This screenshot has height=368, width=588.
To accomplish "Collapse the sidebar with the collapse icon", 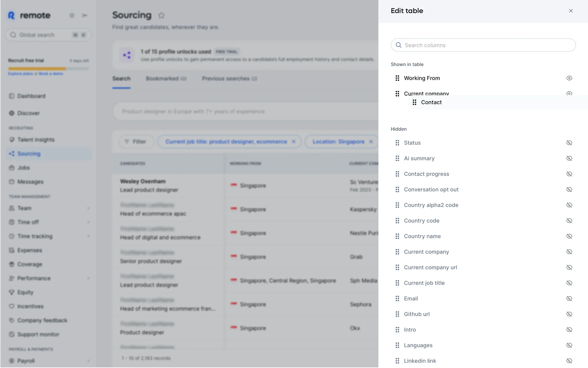I will (x=85, y=15).
